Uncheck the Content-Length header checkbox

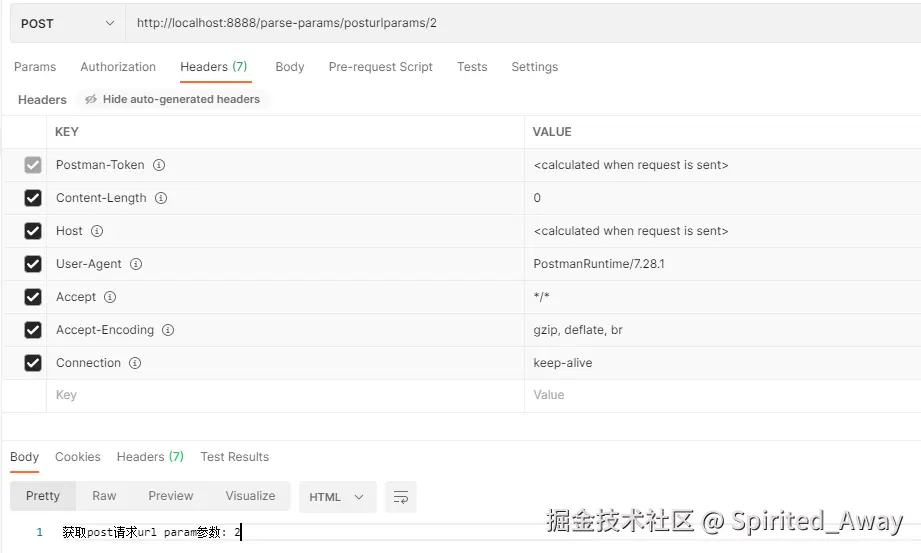click(x=33, y=198)
